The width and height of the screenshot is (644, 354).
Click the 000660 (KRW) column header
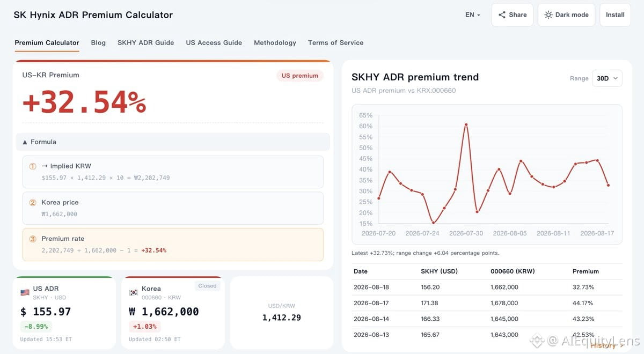[x=513, y=271]
